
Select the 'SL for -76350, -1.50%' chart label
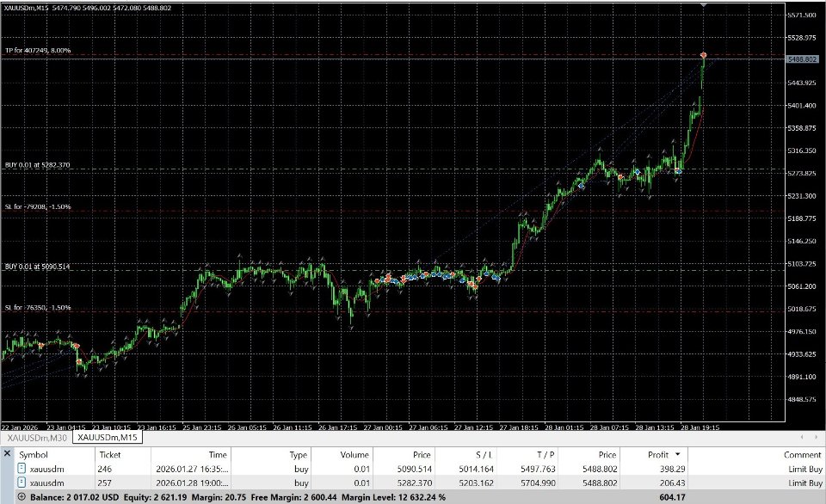coord(38,307)
